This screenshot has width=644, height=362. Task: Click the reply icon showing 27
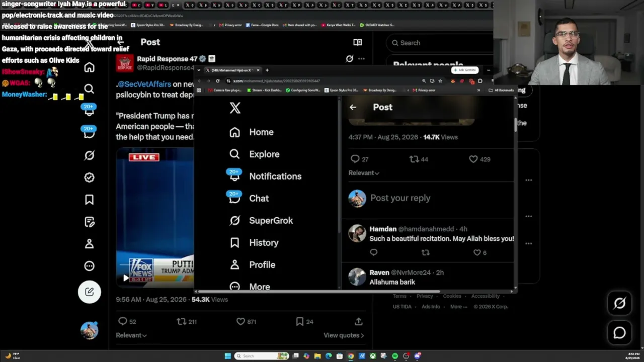tap(355, 159)
